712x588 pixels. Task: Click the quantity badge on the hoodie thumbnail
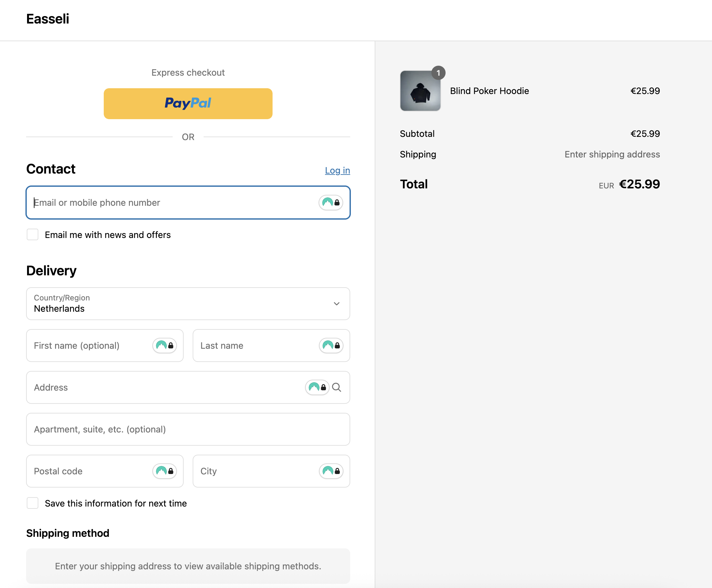pos(438,73)
